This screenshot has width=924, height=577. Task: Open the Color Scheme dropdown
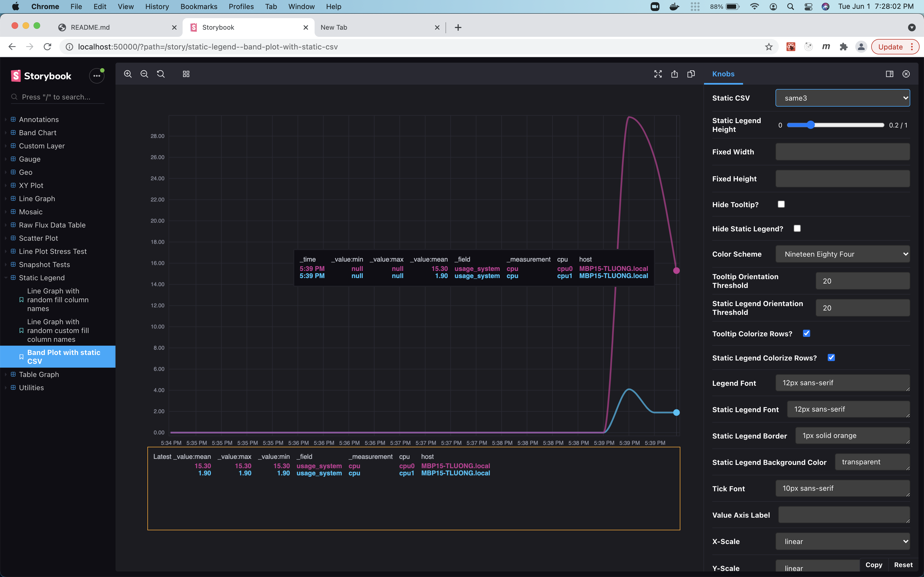pyautogui.click(x=842, y=254)
